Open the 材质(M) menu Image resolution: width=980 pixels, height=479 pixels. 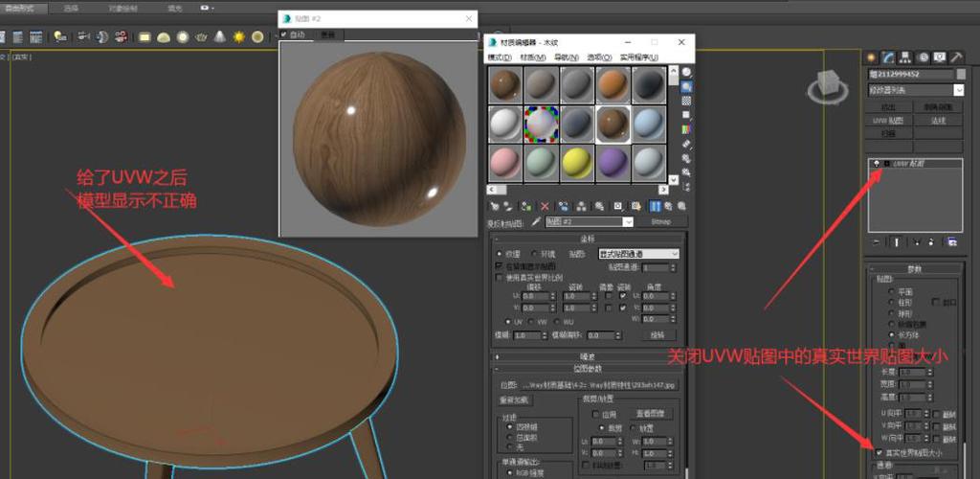[532, 57]
